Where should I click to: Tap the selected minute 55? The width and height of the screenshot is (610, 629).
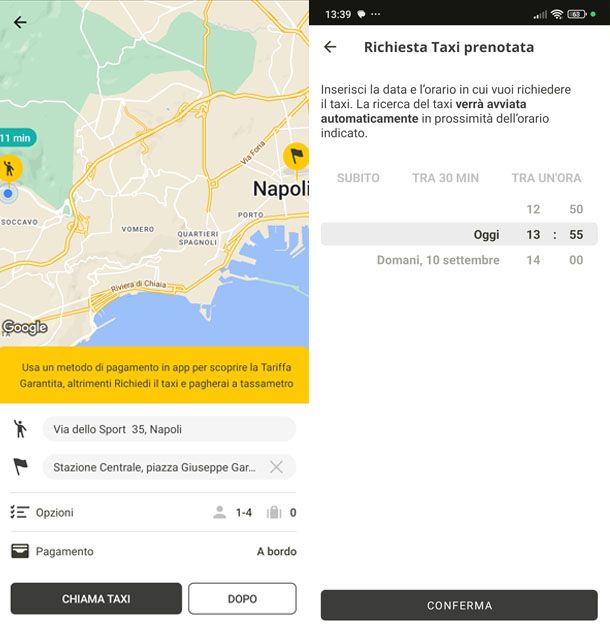tap(576, 234)
